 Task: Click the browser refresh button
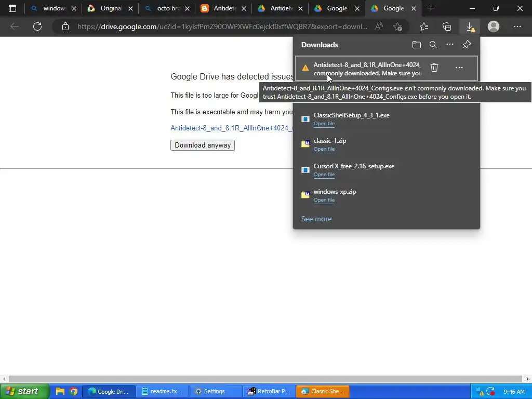[x=37, y=26]
